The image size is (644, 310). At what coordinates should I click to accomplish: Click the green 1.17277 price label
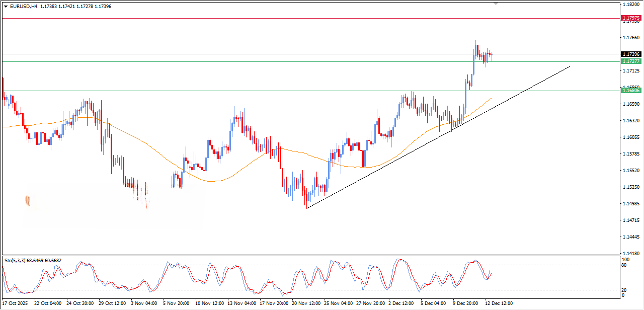(631, 61)
